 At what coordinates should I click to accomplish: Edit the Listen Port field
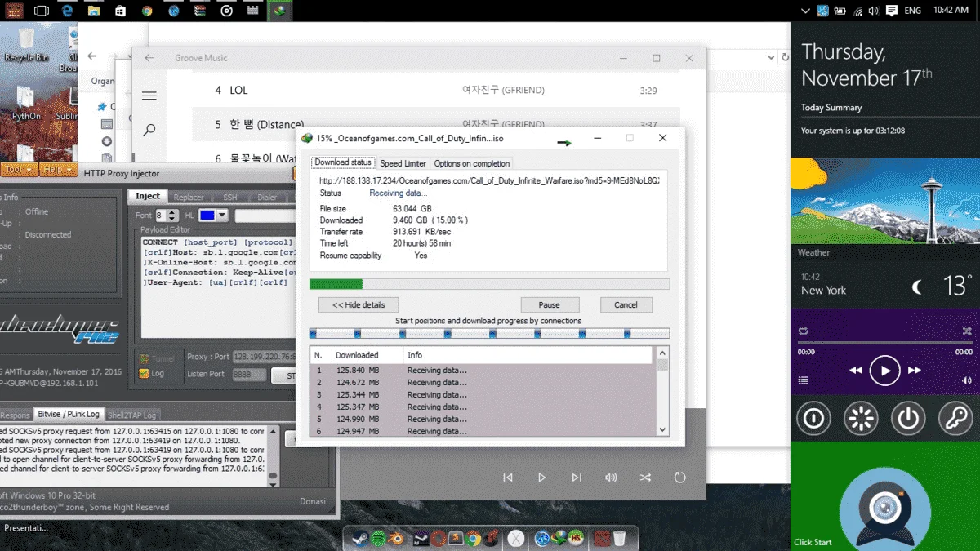pyautogui.click(x=248, y=374)
